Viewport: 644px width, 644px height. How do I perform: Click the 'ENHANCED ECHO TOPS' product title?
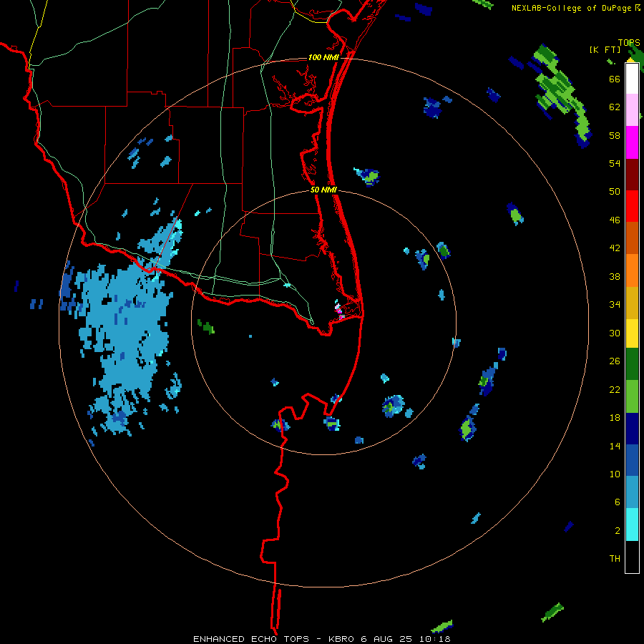click(251, 639)
